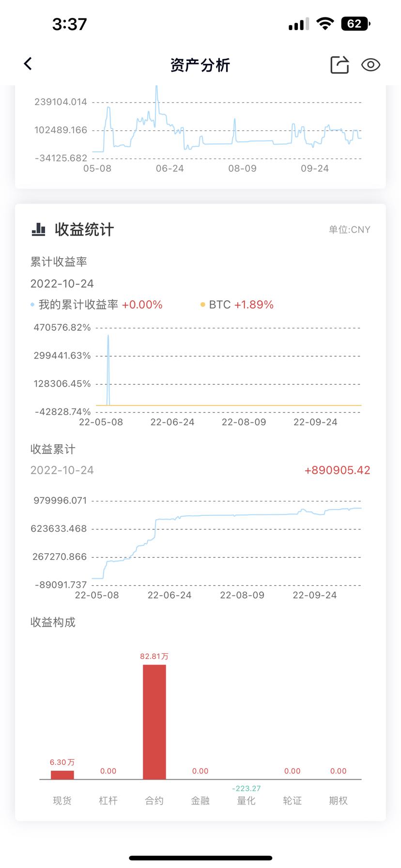Tap the share export icon

(339, 64)
